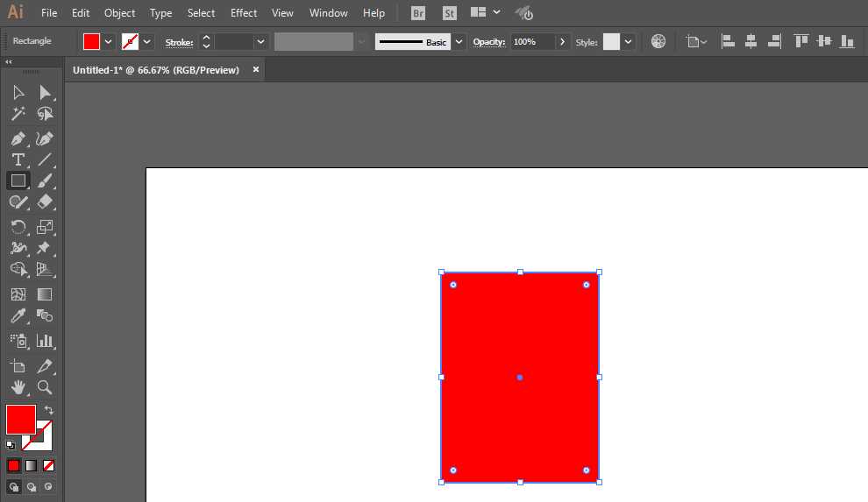The image size is (868, 502).
Task: Choose the Lasso tool
Action: point(45,114)
